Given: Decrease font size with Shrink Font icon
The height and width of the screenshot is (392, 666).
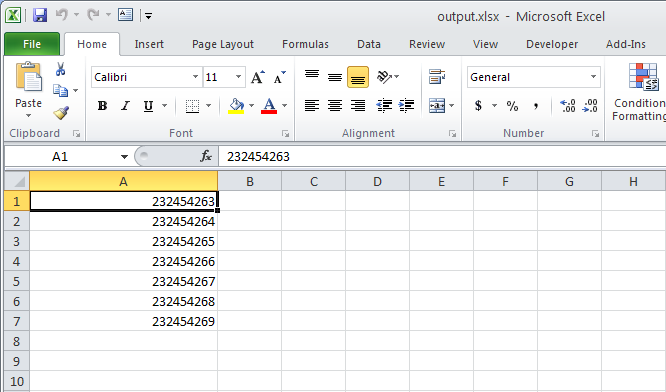Looking at the screenshot, I should (279, 77).
